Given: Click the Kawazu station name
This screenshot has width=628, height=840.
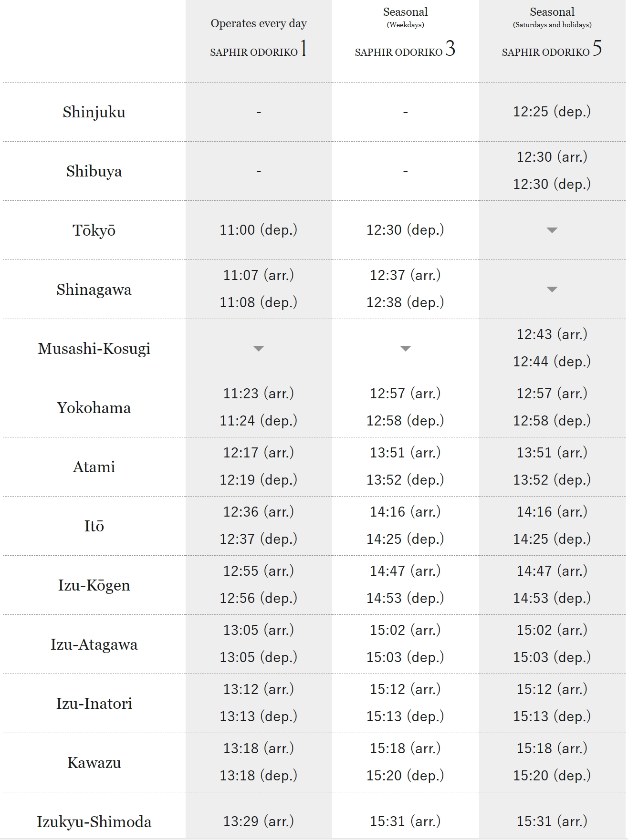Looking at the screenshot, I should (94, 763).
